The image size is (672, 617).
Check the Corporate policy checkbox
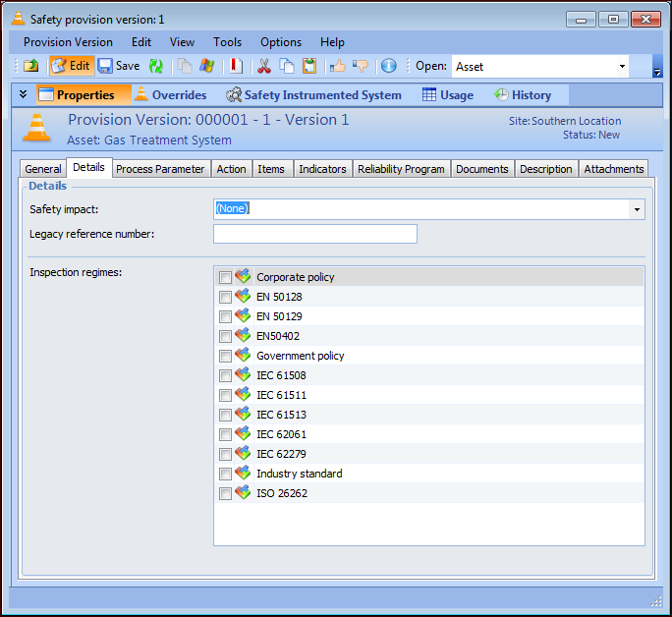(226, 277)
